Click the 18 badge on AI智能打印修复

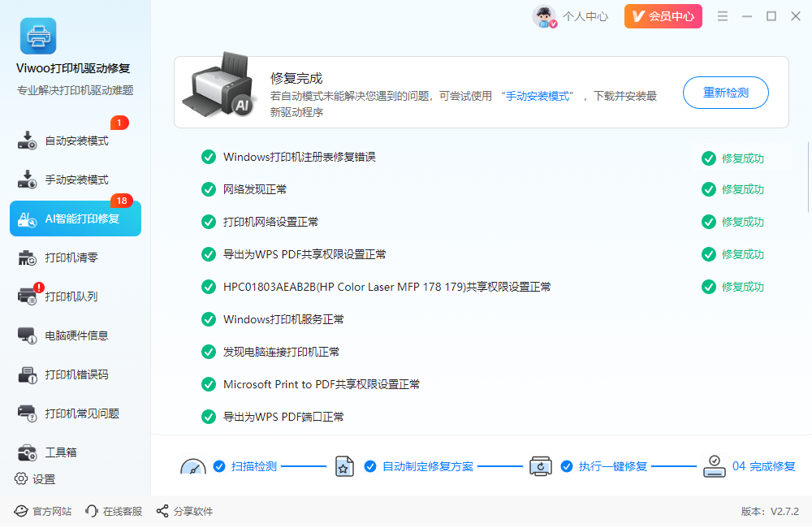click(122, 201)
